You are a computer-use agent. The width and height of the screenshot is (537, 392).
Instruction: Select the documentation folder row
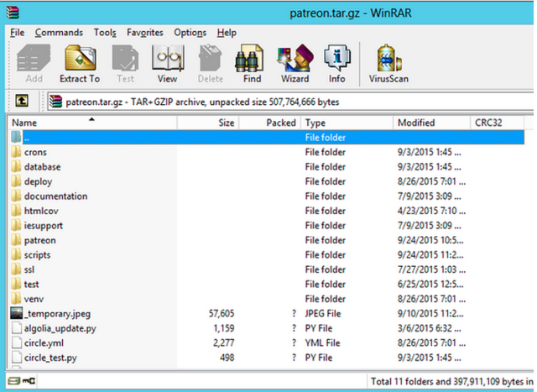[266, 196]
